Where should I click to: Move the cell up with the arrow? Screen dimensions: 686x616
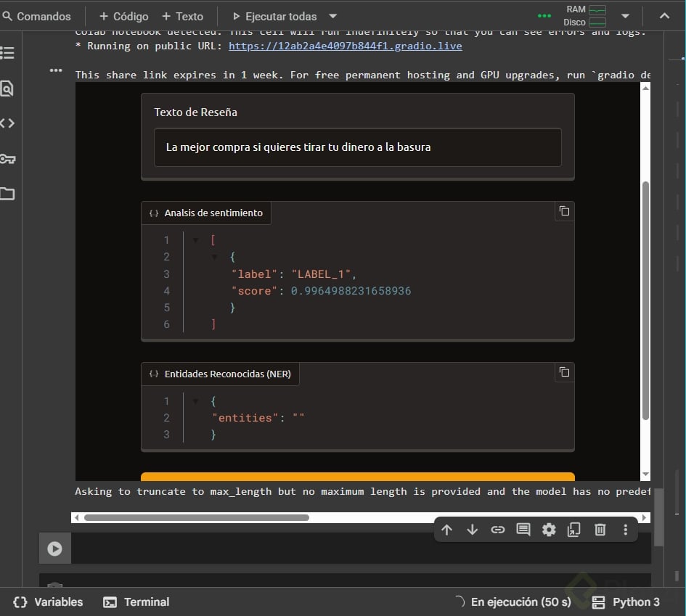coord(446,530)
